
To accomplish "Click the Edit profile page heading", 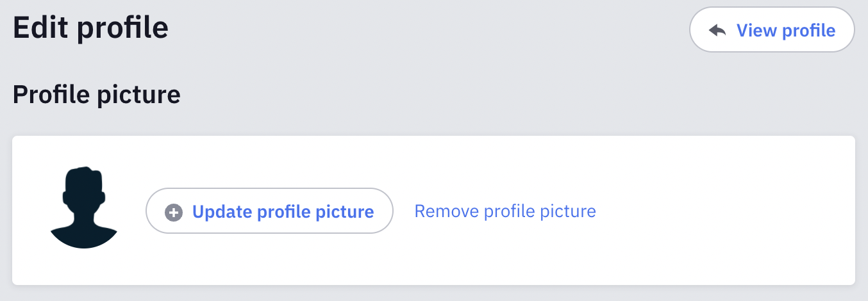I will 90,28.
